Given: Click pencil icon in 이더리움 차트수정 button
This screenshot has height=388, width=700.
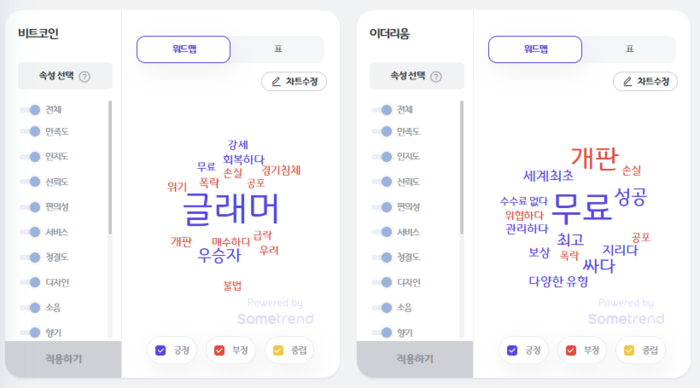Looking at the screenshot, I should pyautogui.click(x=627, y=81).
